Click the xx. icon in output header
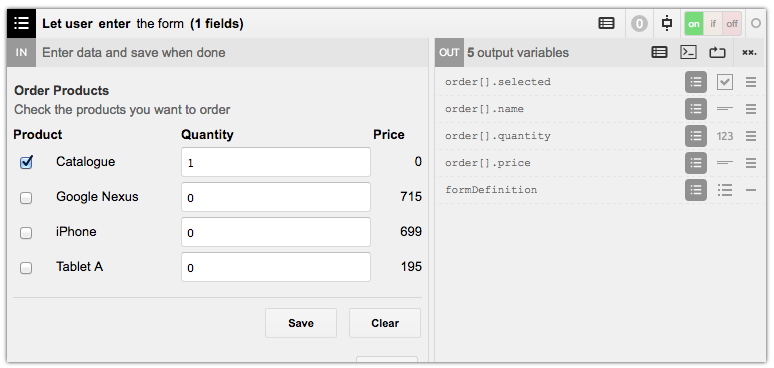The height and width of the screenshot is (368, 774). (749, 52)
